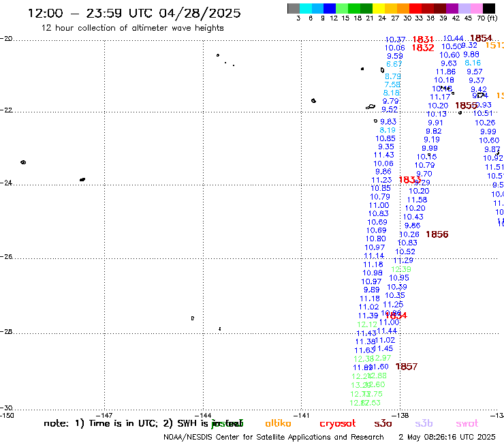
Task: Click the wave height value '11.58'
Action: click(x=417, y=200)
